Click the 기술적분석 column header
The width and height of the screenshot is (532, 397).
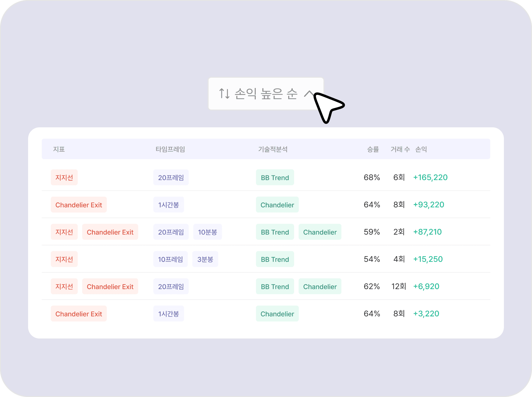click(x=273, y=149)
